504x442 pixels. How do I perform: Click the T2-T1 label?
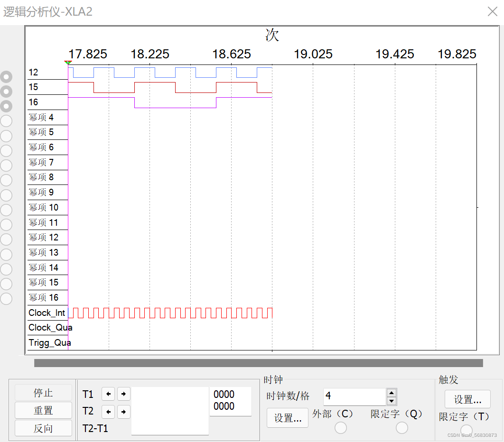click(x=95, y=429)
